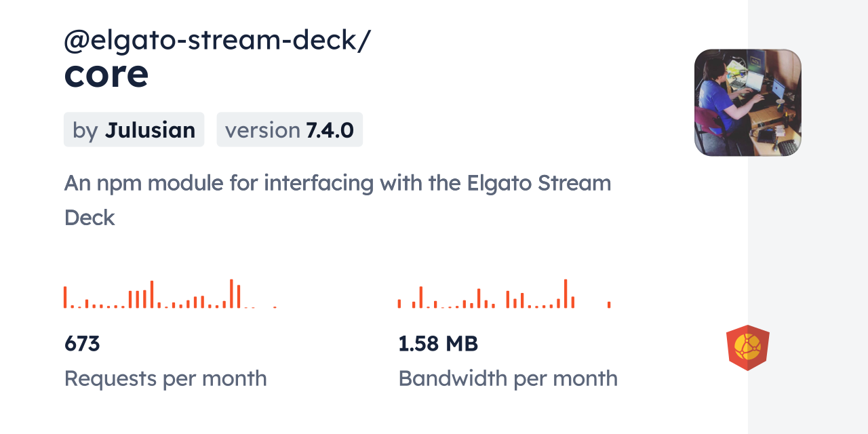868x434 pixels.
Task: Click the 673 requests count
Action: click(82, 344)
